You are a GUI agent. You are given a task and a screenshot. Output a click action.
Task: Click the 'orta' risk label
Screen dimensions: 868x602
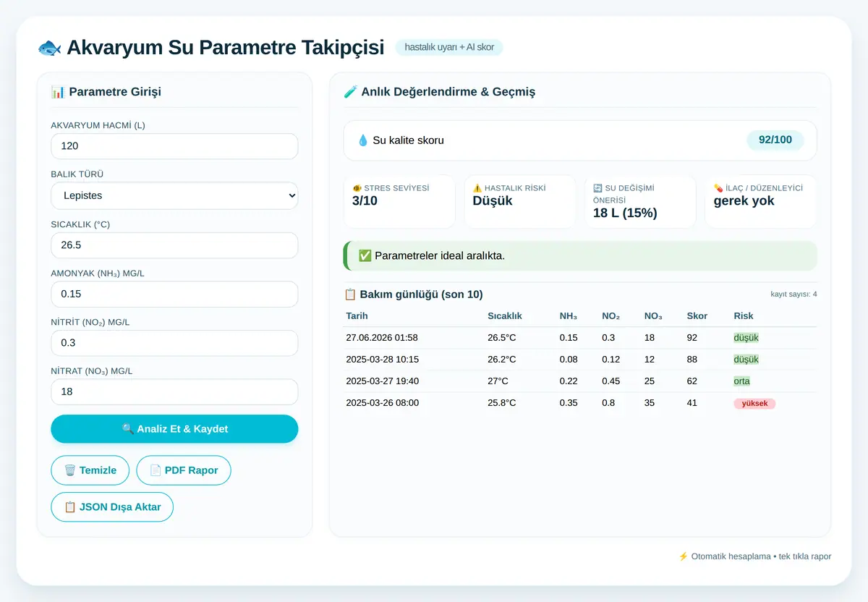click(x=742, y=381)
